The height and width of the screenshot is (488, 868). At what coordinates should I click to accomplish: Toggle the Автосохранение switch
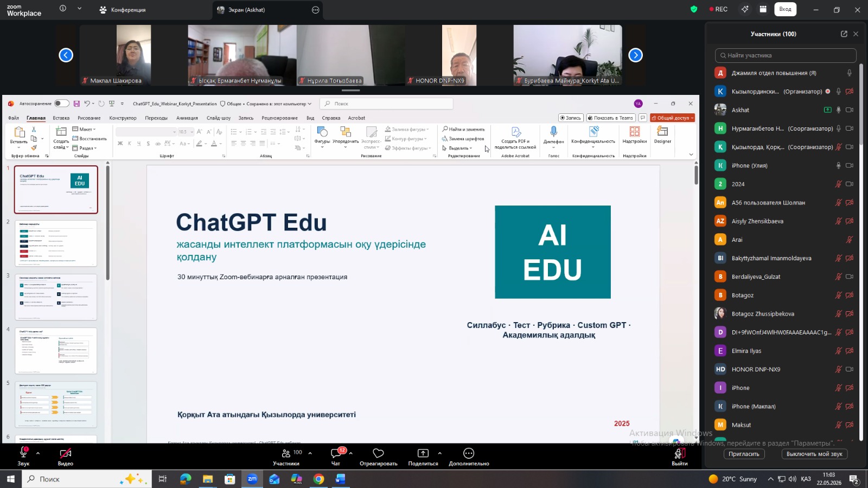pyautogui.click(x=61, y=104)
